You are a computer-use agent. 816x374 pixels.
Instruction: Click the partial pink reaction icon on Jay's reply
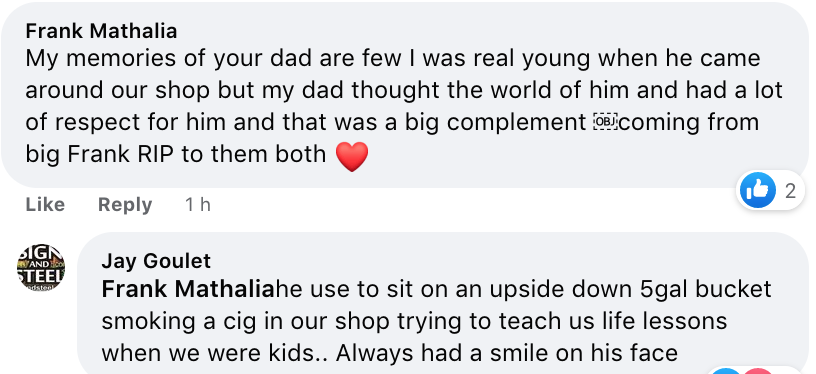758,371
